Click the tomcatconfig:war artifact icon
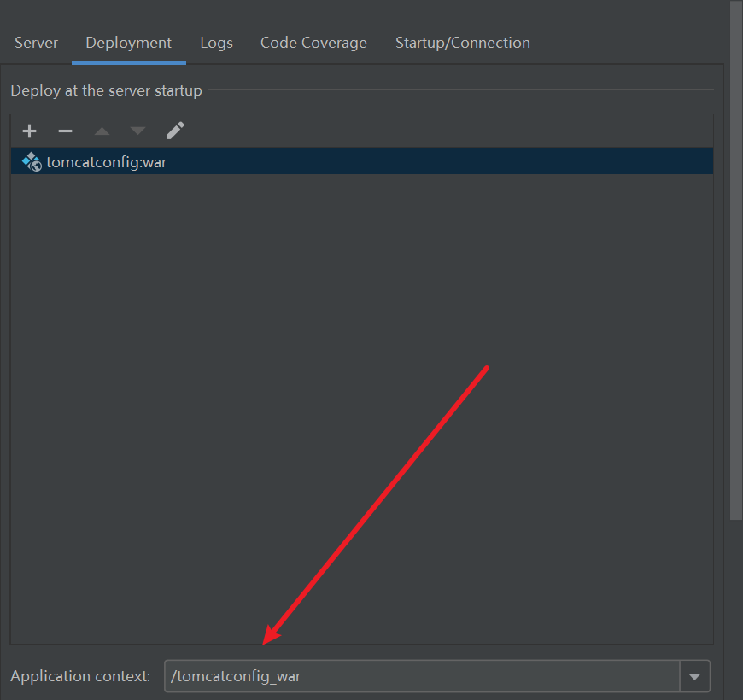 tap(32, 161)
